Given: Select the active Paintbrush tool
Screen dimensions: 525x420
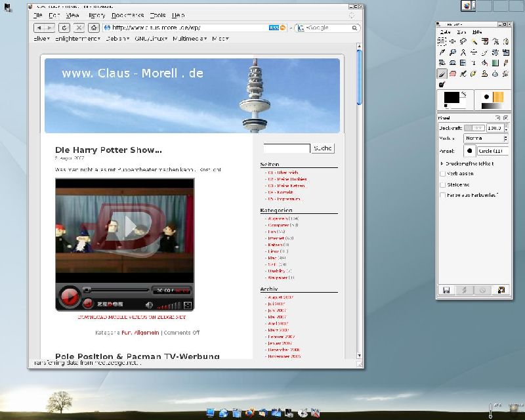Looking at the screenshot, I should (442, 73).
